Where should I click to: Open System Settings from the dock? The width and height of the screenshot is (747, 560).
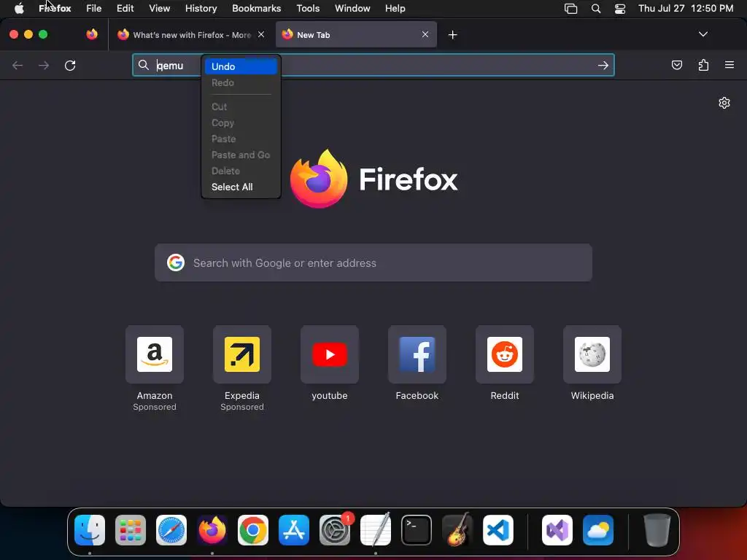click(x=335, y=530)
